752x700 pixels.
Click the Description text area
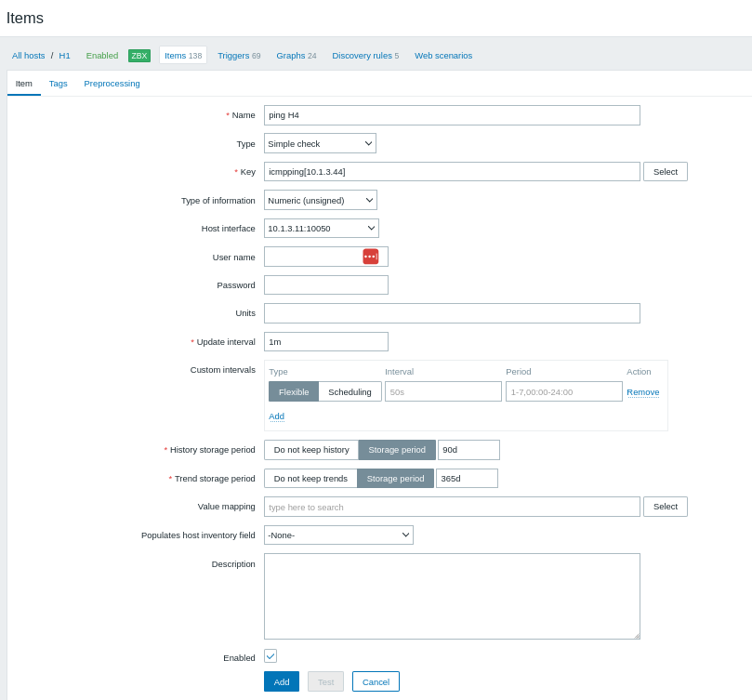(452, 596)
